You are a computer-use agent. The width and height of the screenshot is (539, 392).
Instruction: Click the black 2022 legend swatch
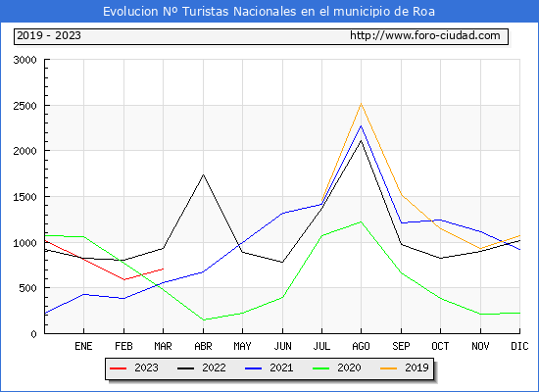pyautogui.click(x=185, y=368)
